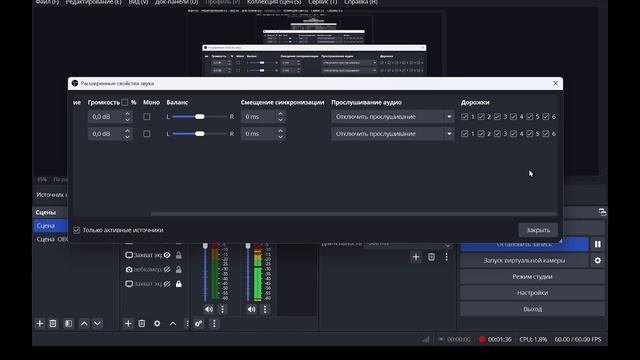Remove selected scene with the Scenes trash icon

pos(53,323)
